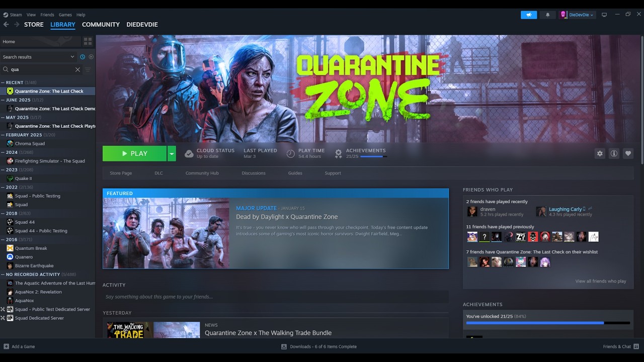The width and height of the screenshot is (644, 362).
Task: Open the Store Page link
Action: click(x=121, y=173)
